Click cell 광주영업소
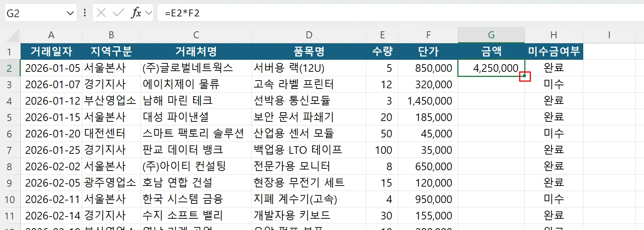Viewport: 644px width, 230px height. (111, 183)
